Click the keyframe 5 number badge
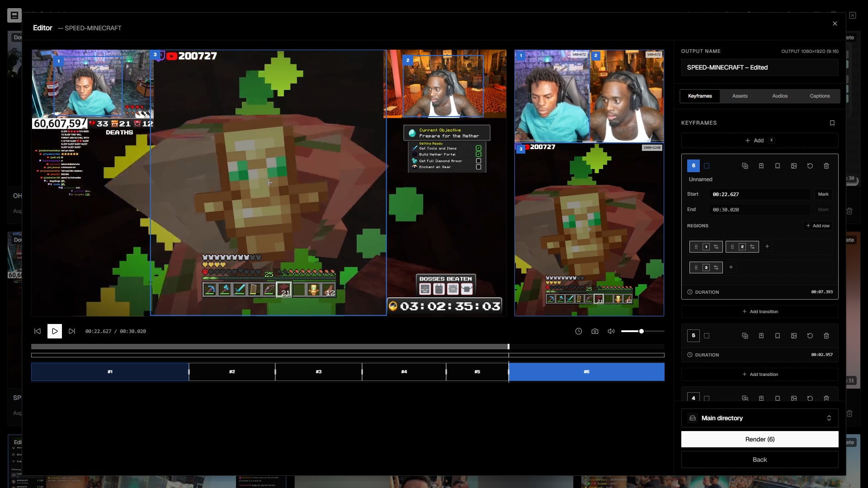The height and width of the screenshot is (488, 868). 693,336
